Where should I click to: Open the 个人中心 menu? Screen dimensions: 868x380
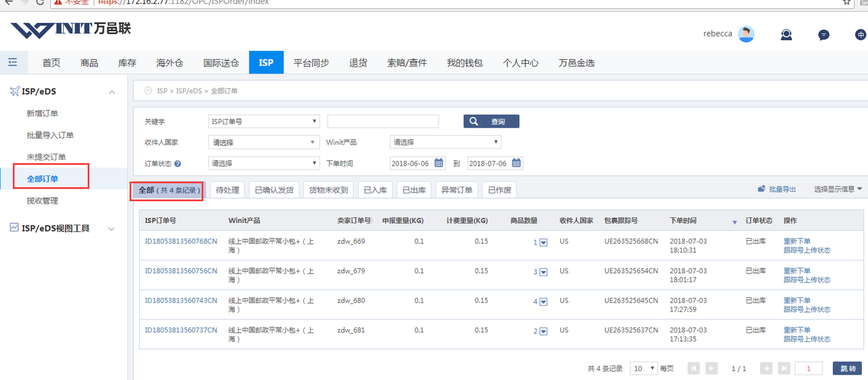click(521, 62)
